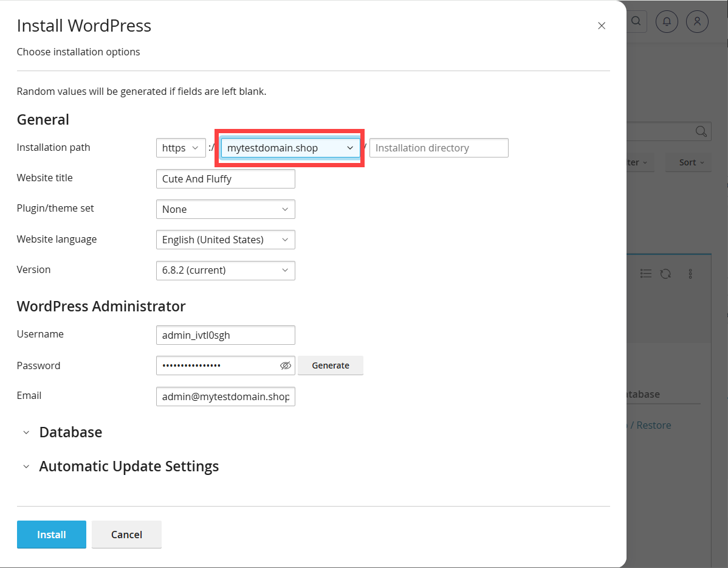The height and width of the screenshot is (568, 728).
Task: Open notifications bell in background page
Action: pos(667,21)
